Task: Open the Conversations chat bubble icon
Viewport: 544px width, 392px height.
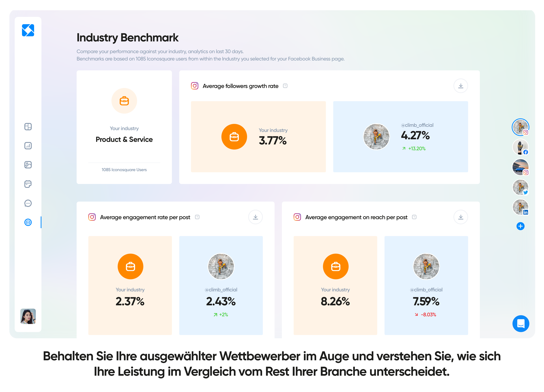Action: click(x=28, y=203)
